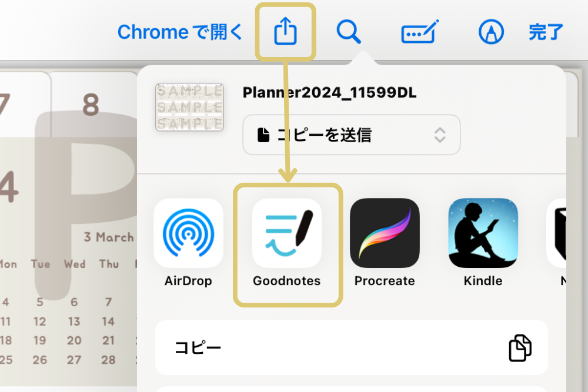Image resolution: width=588 pixels, height=392 pixels.
Task: Click the copy pages icon in the コピー row
Action: [520, 348]
